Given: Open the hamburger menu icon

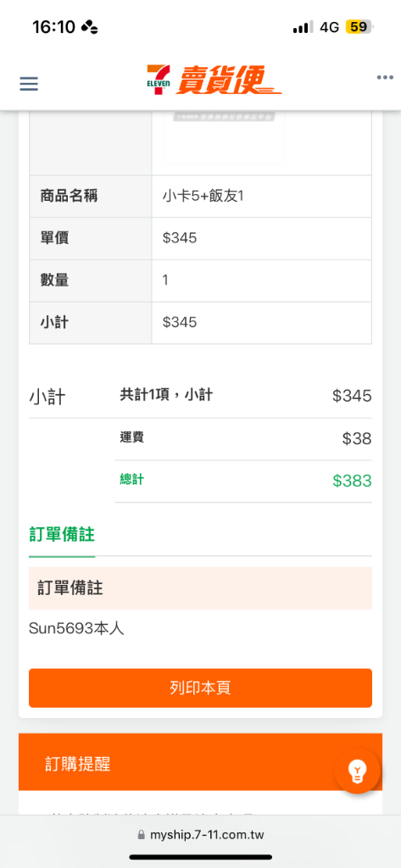Looking at the screenshot, I should pyautogui.click(x=29, y=84).
